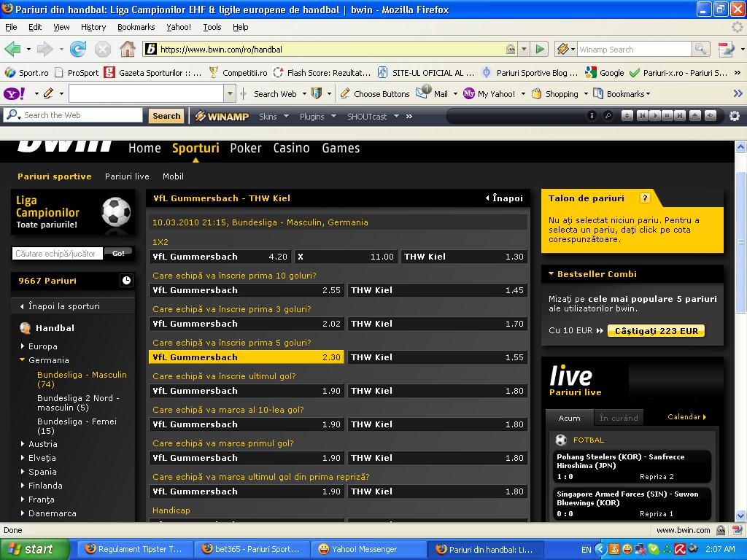Screen dimensions: 747x560
Task: Open the SHOUTcast dropdown
Action: [373, 116]
